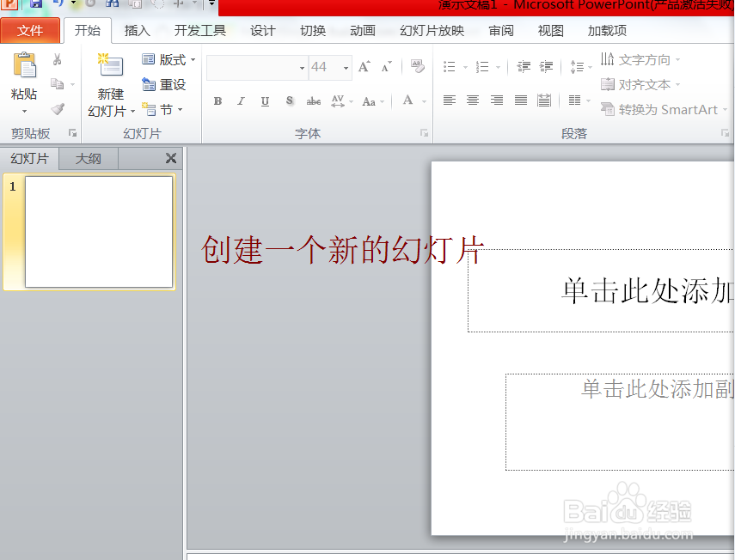Click the 重设 reset button
Screen dimensions: 735x560
[163, 85]
